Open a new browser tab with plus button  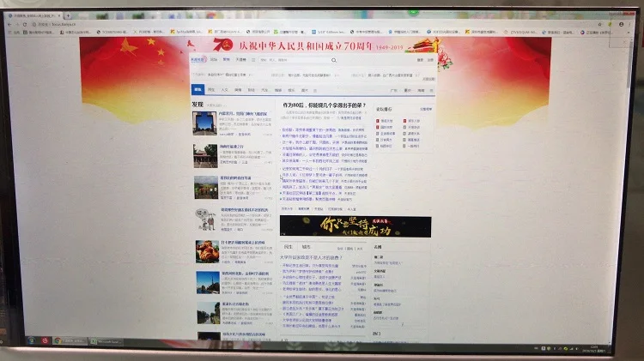pyautogui.click(x=68, y=16)
